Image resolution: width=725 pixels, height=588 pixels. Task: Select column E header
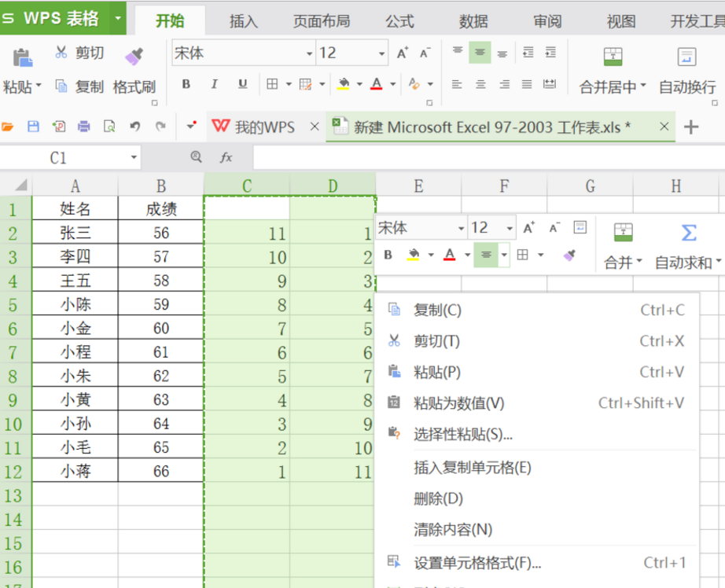point(418,186)
